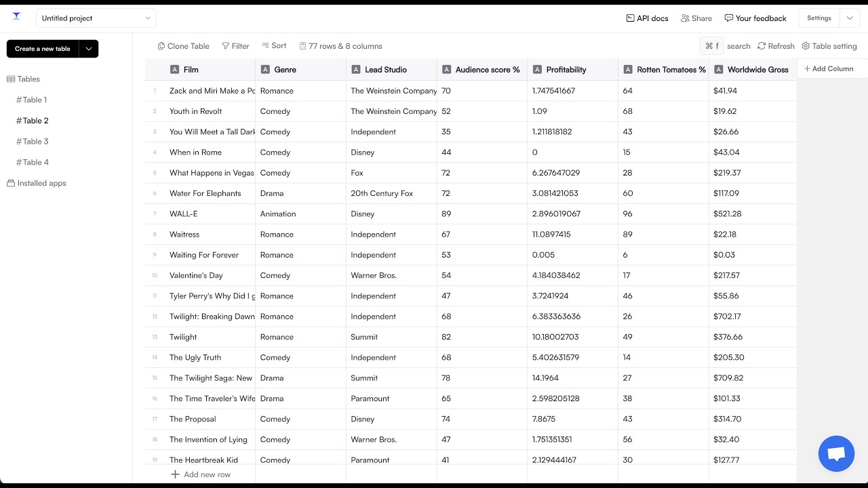Click Add Column button

829,68
